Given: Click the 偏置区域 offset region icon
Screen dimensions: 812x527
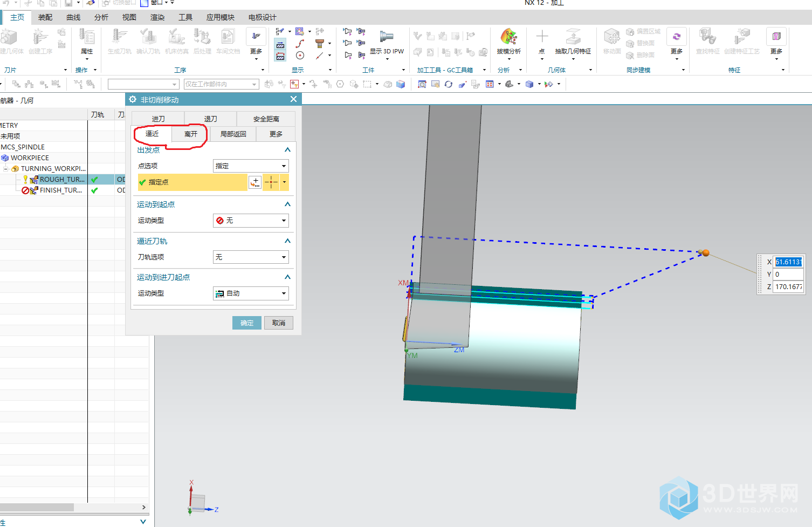Looking at the screenshot, I should coord(643,31).
